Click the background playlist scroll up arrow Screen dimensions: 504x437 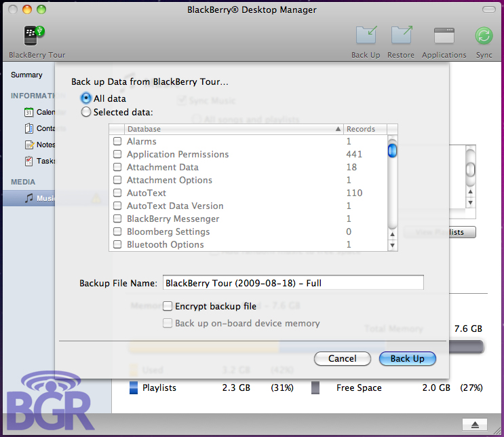(x=470, y=191)
